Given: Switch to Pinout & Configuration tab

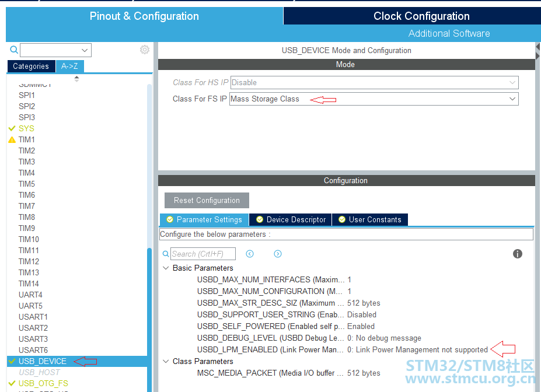Looking at the screenshot, I should coord(144,16).
